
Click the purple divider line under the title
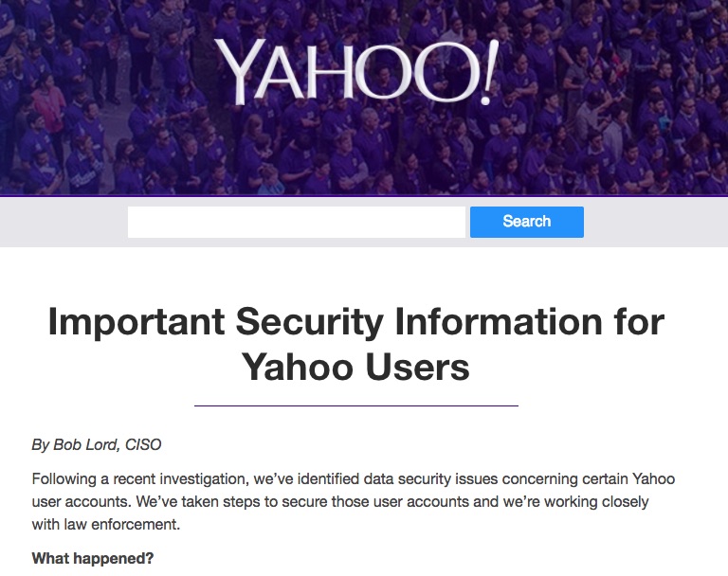(356, 405)
